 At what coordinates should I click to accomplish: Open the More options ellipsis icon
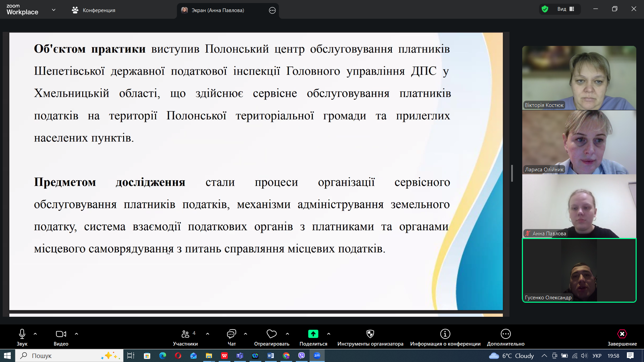coord(505,334)
